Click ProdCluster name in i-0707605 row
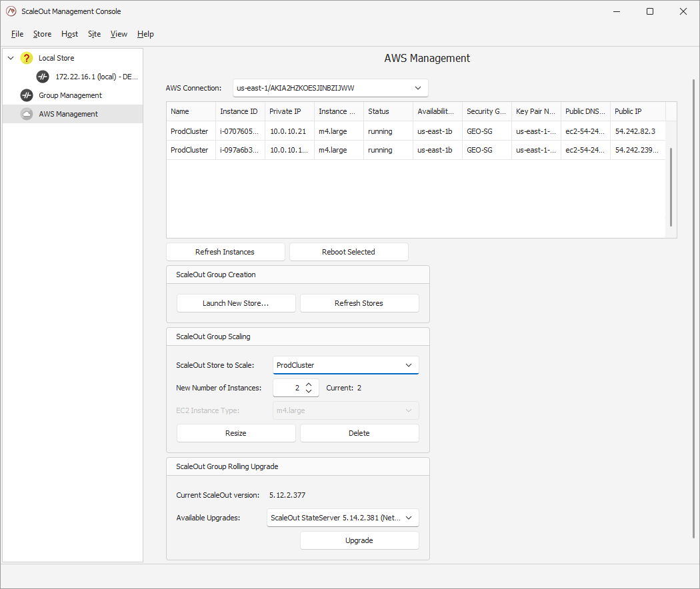700x589 pixels. click(x=190, y=131)
